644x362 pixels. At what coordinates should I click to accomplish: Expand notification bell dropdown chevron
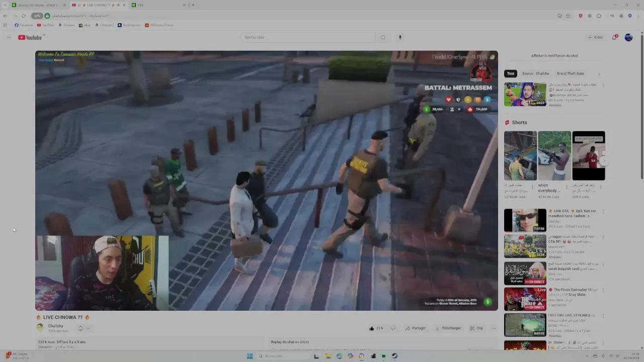[x=88, y=328]
